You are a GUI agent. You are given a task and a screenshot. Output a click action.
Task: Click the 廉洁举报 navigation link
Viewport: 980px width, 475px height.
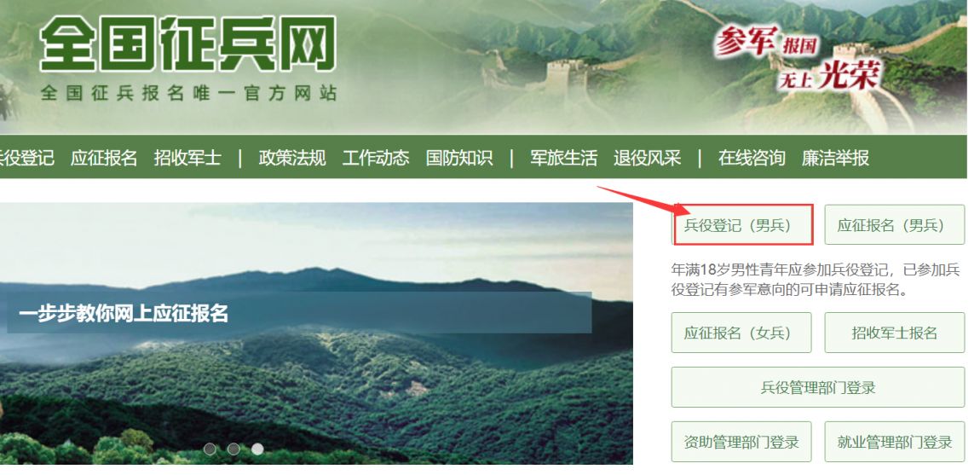(836, 158)
